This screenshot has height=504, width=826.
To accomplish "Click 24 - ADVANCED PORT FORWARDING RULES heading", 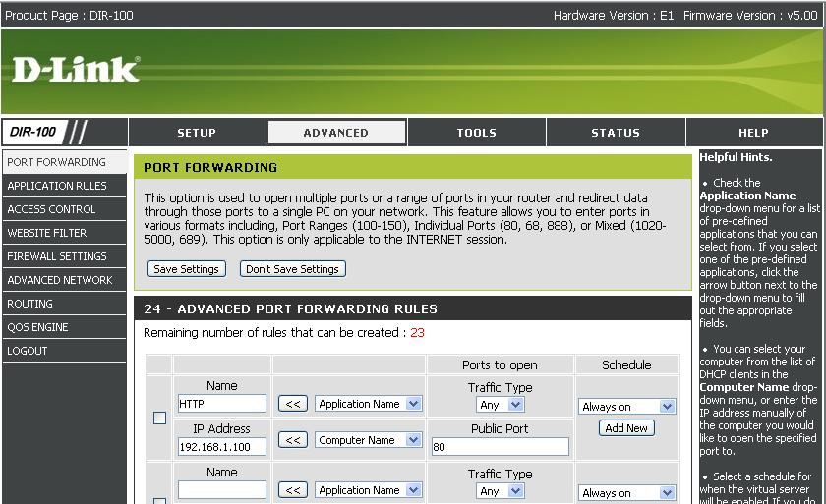I will point(290,308).
